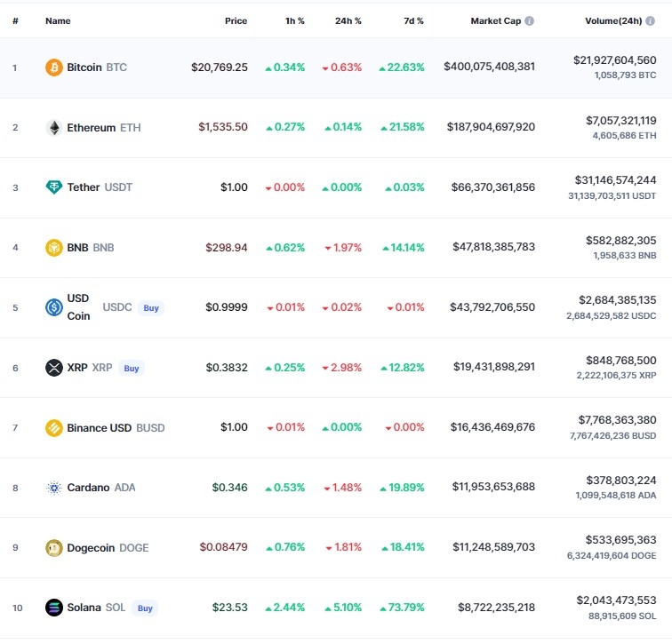Click the USD Coin logo icon

click(54, 307)
